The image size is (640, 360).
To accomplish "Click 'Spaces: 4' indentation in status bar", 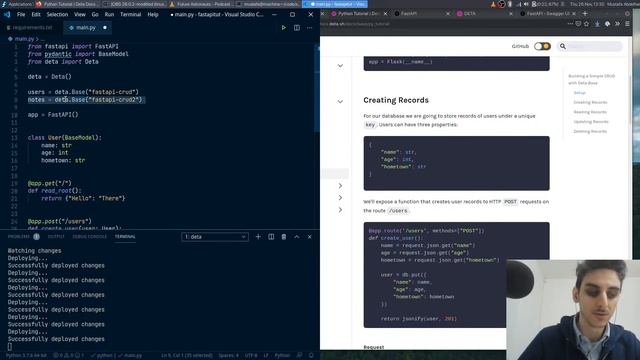I will tap(229, 356).
